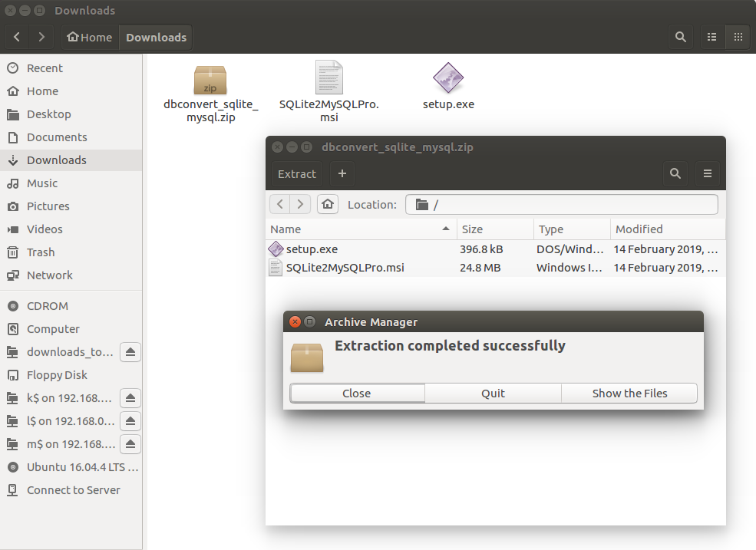Open Music in sidebar
This screenshot has width=756, height=550.
tap(71, 183)
